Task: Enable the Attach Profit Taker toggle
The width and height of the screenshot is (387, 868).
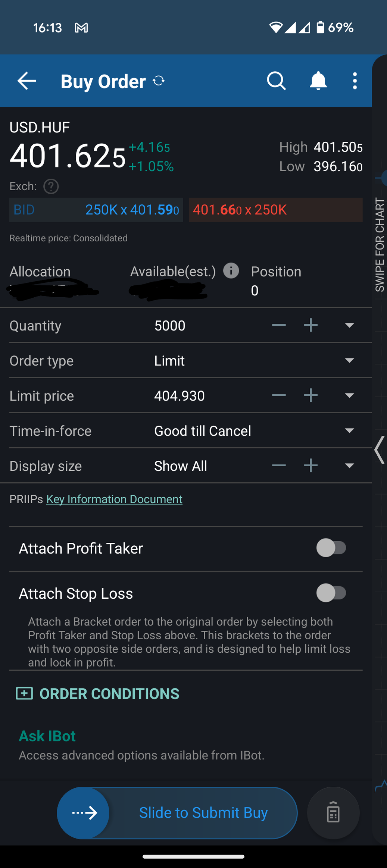Action: [x=331, y=548]
